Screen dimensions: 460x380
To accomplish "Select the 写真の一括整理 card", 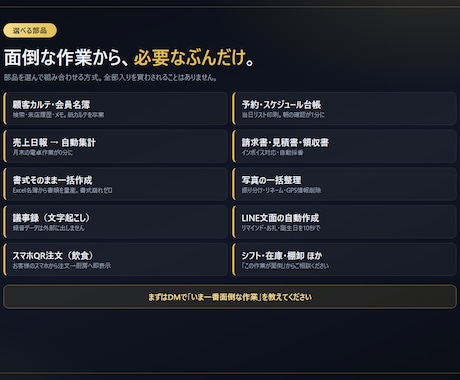I will tap(344, 184).
